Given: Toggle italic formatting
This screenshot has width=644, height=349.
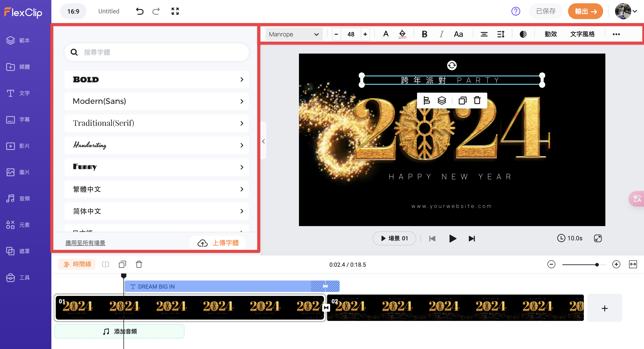Looking at the screenshot, I should [441, 34].
